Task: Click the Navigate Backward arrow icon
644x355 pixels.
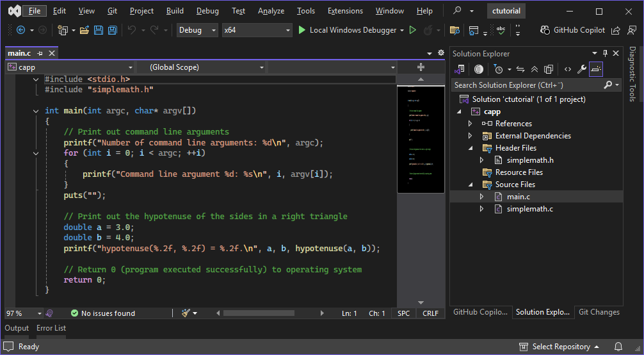Action: click(20, 30)
